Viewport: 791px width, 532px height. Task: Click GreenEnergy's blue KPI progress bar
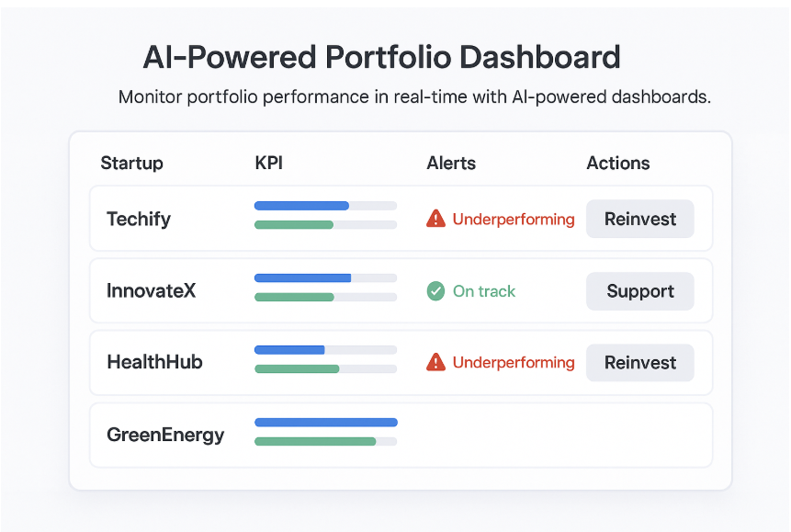(325, 423)
